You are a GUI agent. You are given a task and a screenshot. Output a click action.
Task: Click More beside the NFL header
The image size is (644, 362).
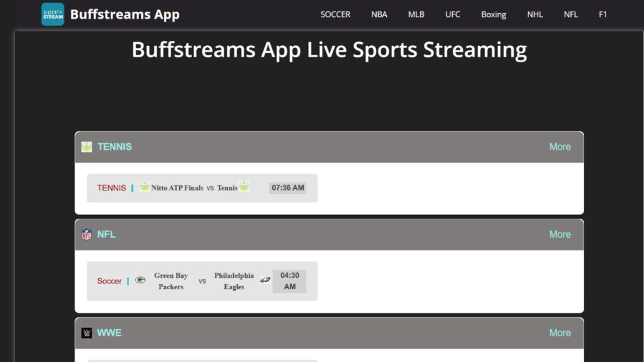pyautogui.click(x=560, y=234)
